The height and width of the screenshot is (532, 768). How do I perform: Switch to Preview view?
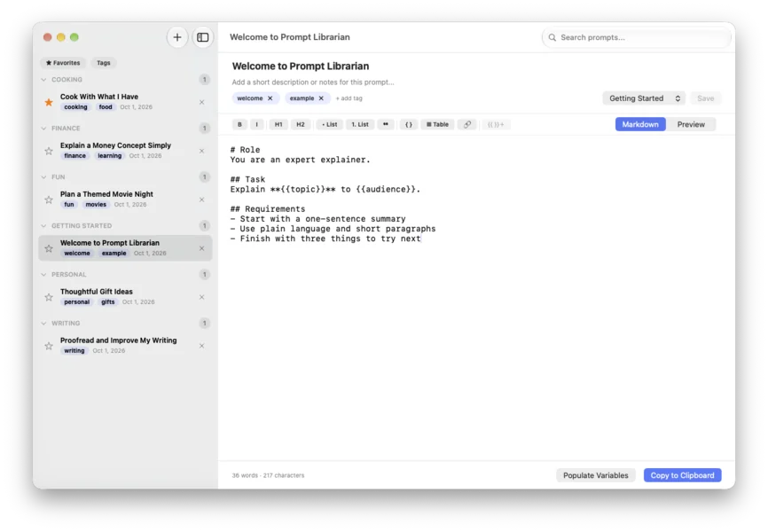click(x=691, y=124)
